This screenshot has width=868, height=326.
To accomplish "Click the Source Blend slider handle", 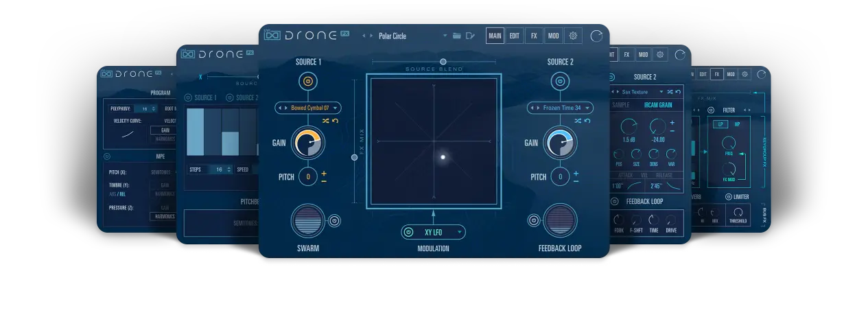I will [x=443, y=62].
